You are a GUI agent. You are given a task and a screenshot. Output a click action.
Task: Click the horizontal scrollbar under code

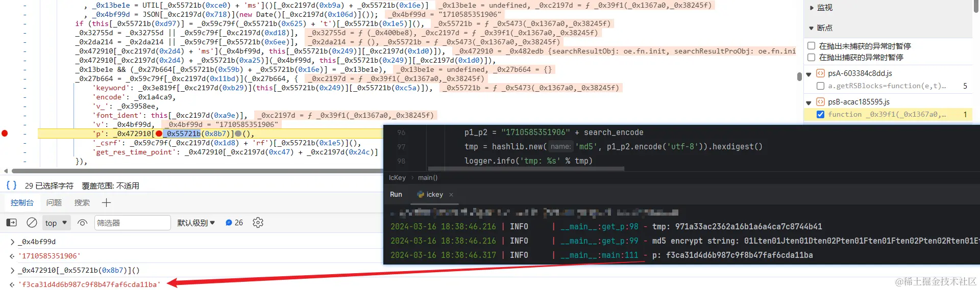[x=197, y=171]
